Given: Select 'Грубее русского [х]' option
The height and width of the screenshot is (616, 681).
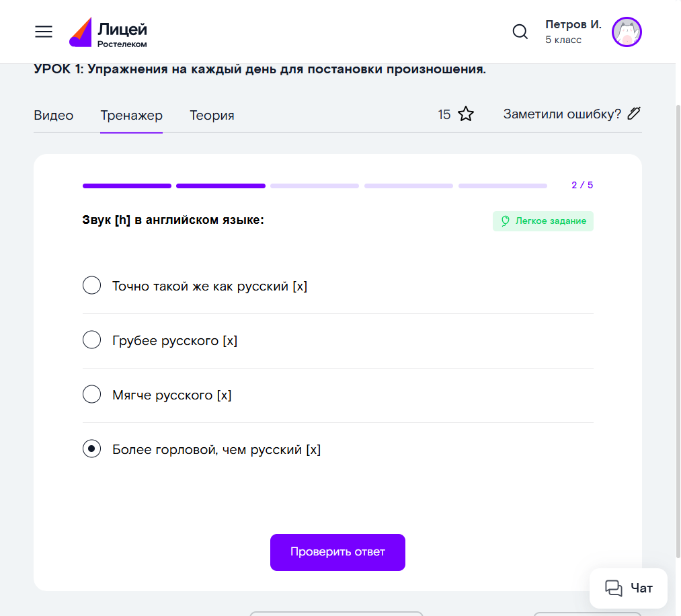Looking at the screenshot, I should [91, 340].
